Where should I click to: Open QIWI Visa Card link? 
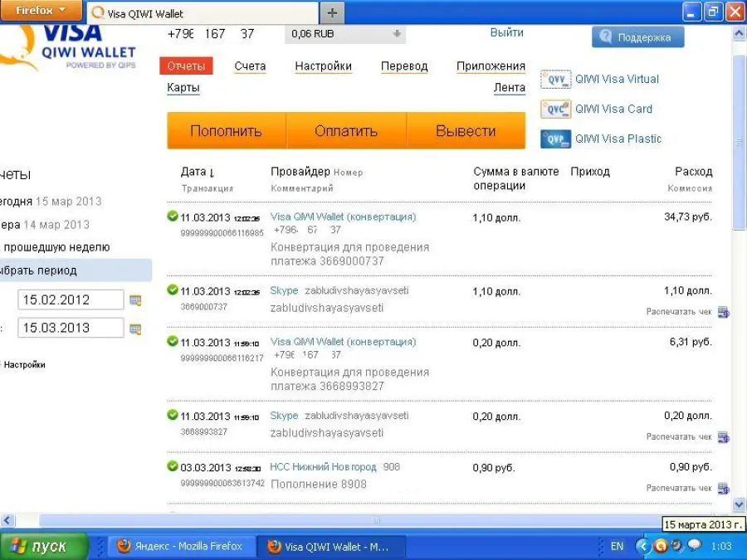(613, 110)
